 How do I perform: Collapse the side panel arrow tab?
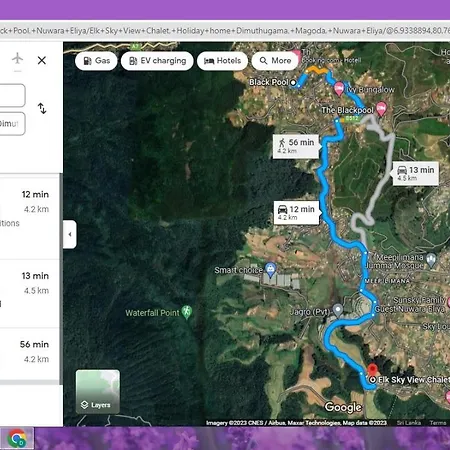click(x=70, y=234)
